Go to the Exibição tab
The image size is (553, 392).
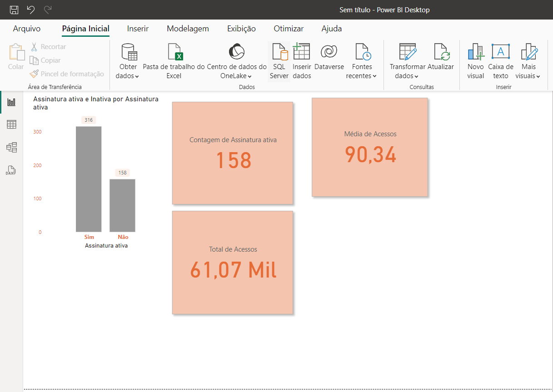point(242,29)
